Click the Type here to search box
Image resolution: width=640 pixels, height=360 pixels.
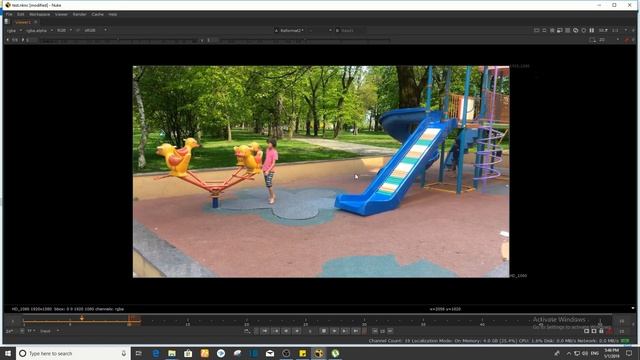coord(73,353)
